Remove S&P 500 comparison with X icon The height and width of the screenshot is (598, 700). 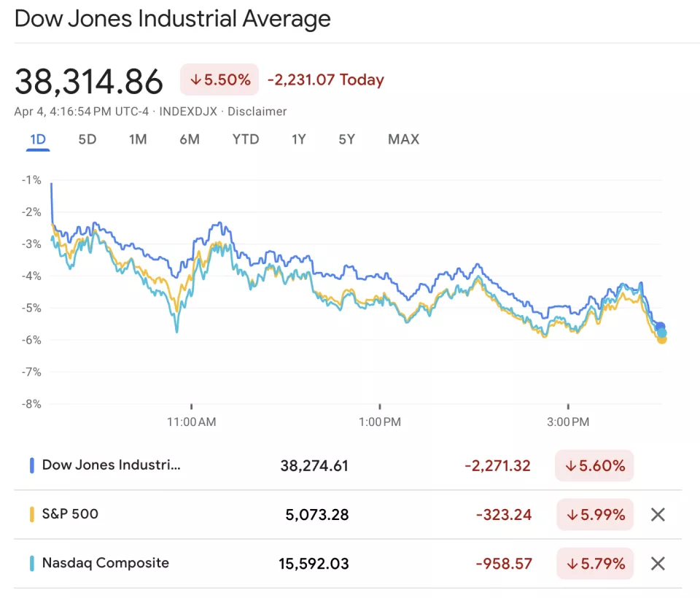coord(658,515)
